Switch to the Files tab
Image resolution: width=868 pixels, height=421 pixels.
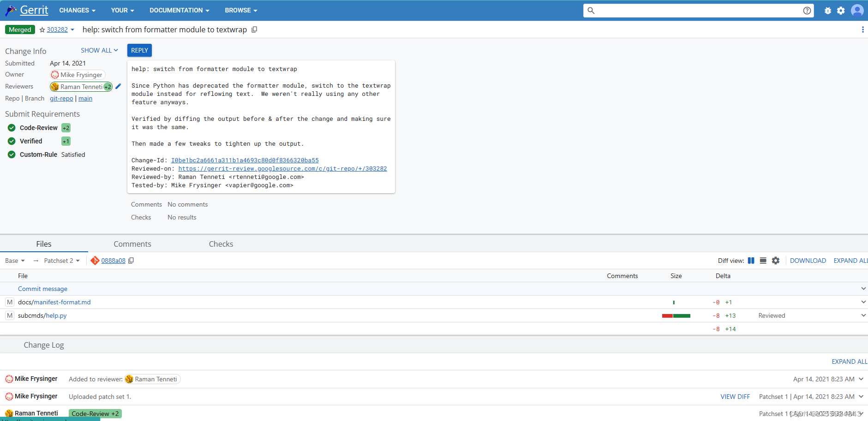(44, 244)
